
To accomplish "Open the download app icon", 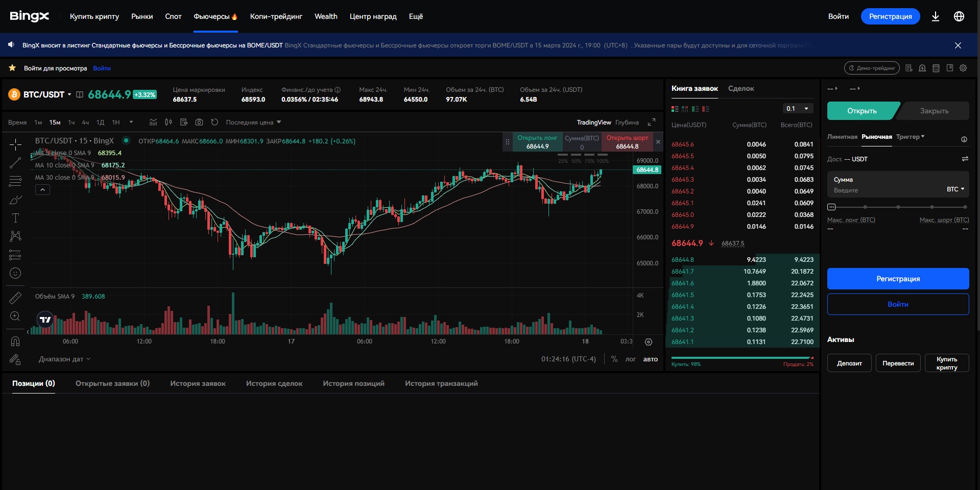I will tap(936, 16).
